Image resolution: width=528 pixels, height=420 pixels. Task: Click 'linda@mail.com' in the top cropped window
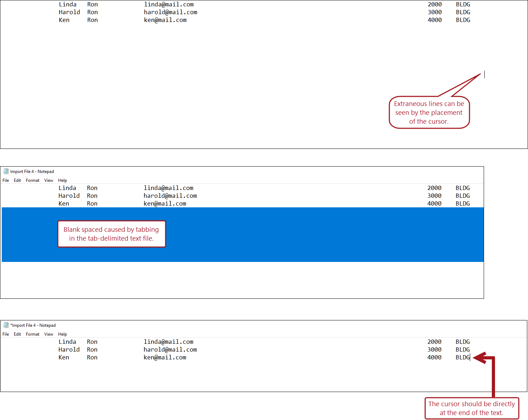tap(169, 4)
